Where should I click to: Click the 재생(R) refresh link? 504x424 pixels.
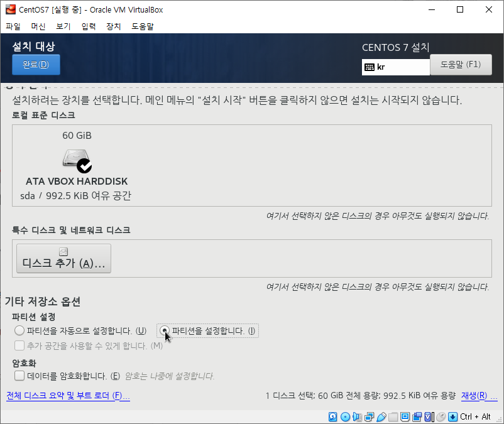[479, 396]
